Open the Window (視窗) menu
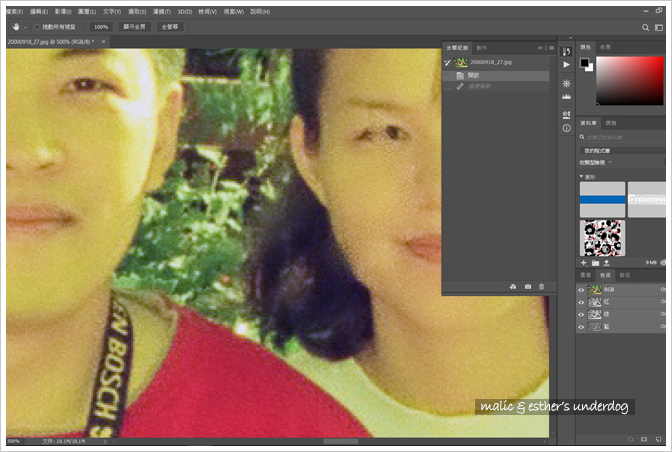Image resolution: width=672 pixels, height=452 pixels. click(234, 12)
